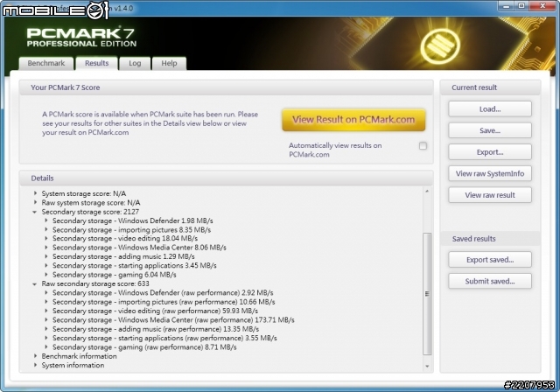560x392 pixels.
Task: Select 'Secondary storage score: 2127' text
Action: pos(90,212)
